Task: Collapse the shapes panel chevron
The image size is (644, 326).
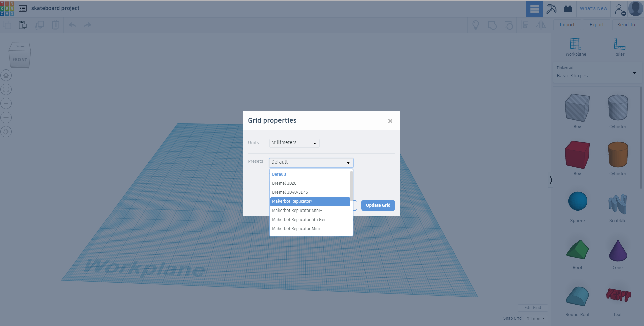Action: pos(551,180)
